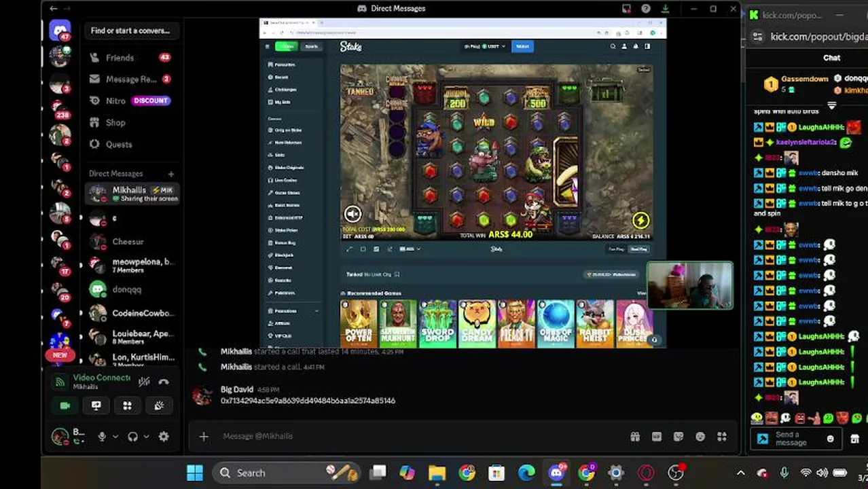
Task: Open the attachment plus button in chat
Action: tap(204, 437)
